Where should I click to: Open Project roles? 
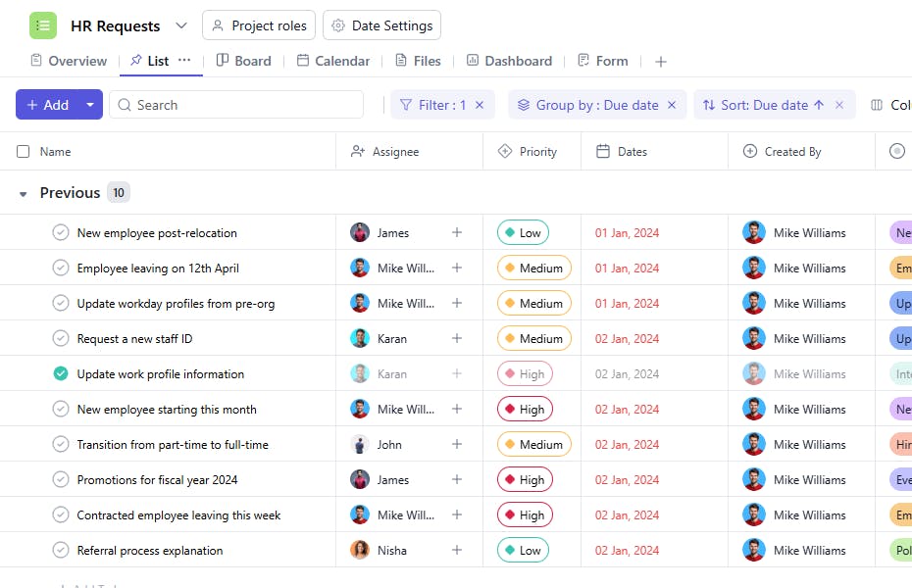point(259,25)
